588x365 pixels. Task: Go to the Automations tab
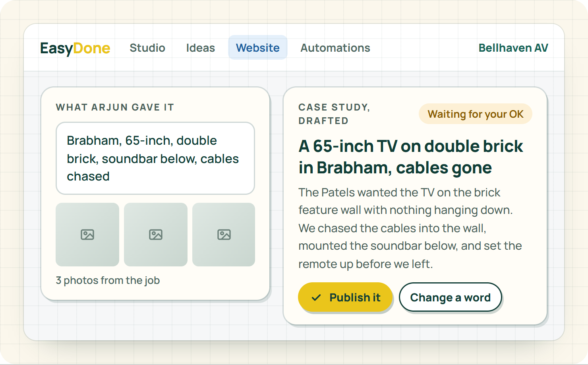click(x=335, y=48)
